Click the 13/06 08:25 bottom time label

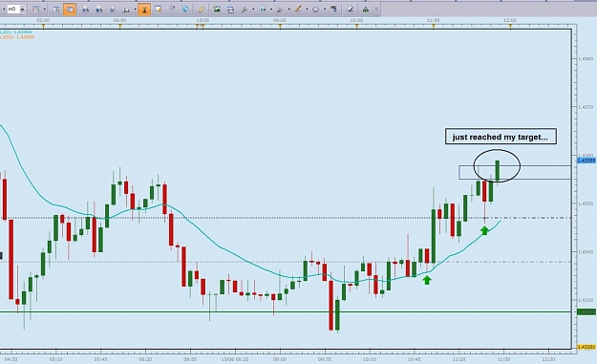pyautogui.click(x=235, y=359)
